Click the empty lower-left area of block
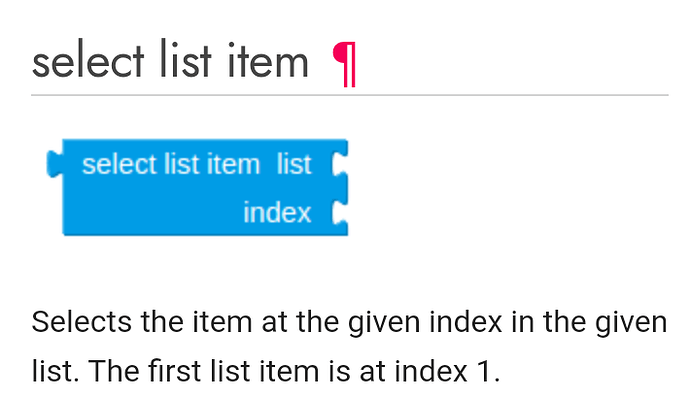 pos(150,213)
